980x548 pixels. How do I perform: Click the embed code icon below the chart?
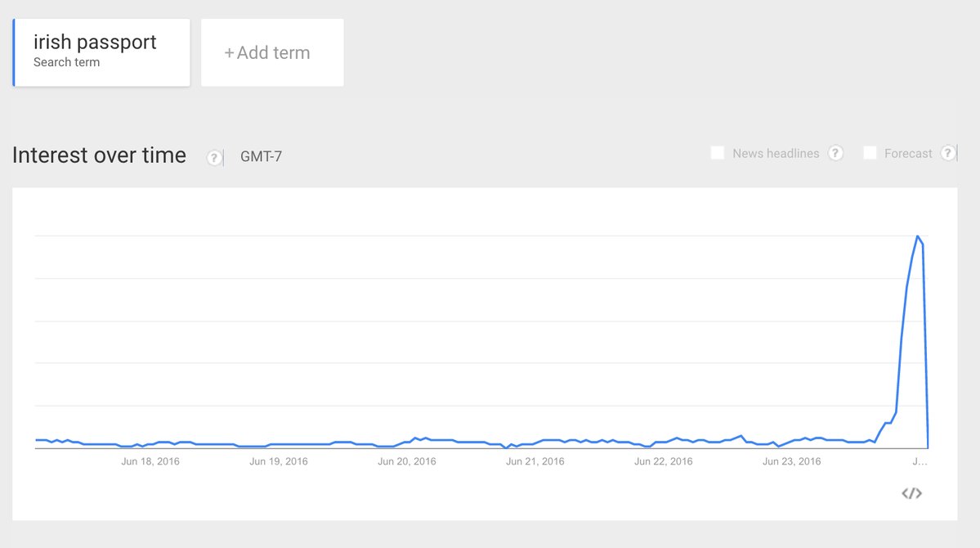click(x=911, y=493)
